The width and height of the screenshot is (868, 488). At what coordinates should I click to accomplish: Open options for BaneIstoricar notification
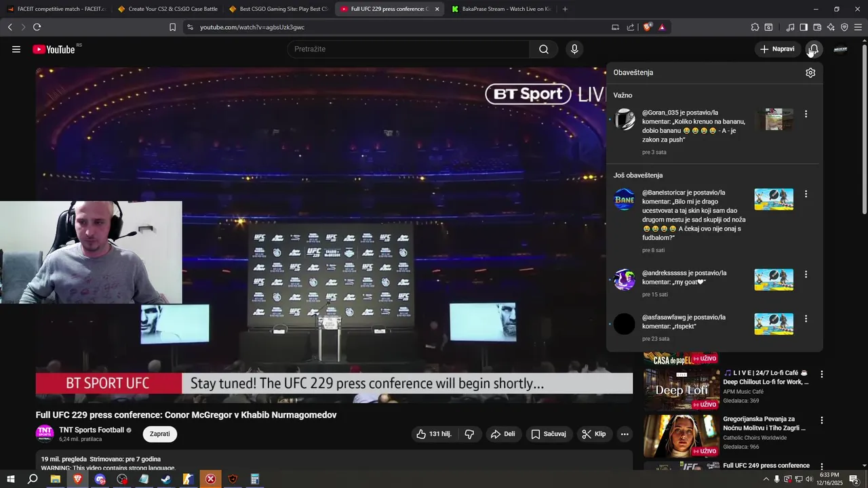pyautogui.click(x=806, y=194)
